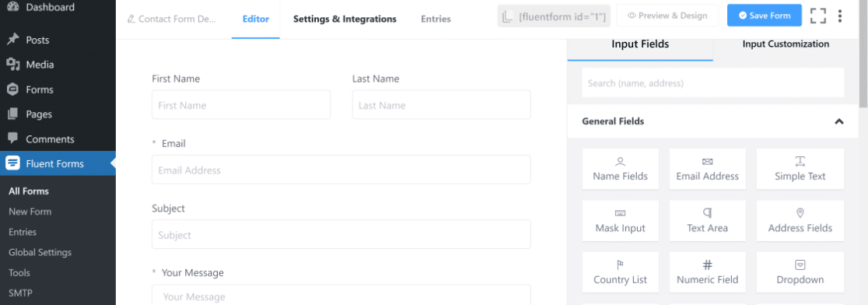868x305 pixels.
Task: Click the Email field label
Action: [x=173, y=143]
